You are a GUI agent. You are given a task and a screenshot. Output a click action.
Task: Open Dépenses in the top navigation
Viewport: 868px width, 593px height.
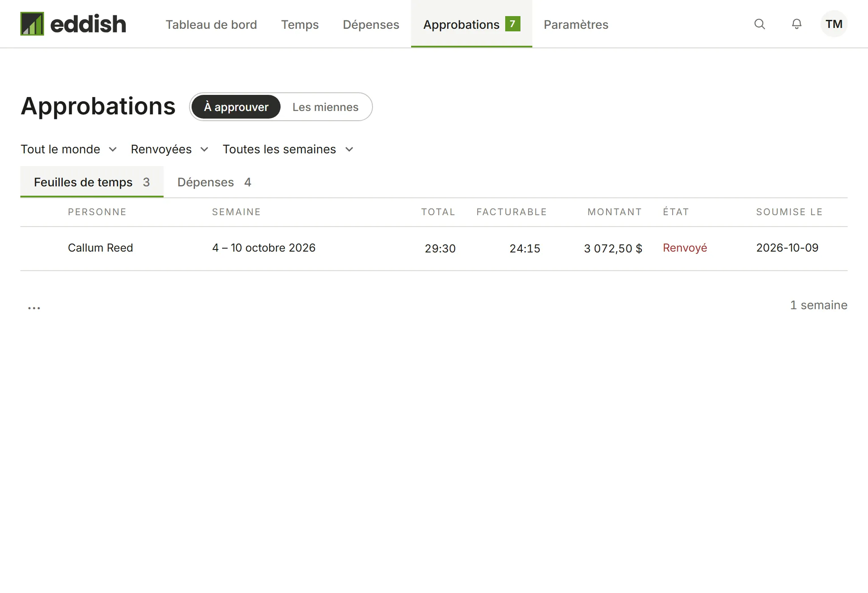371,25
